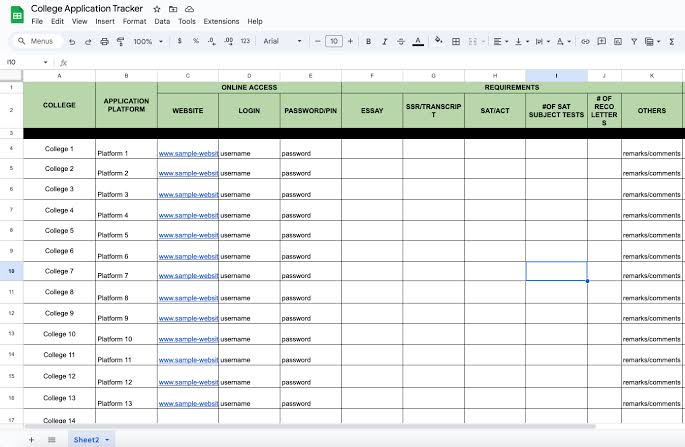The image size is (685, 447).
Task: Insert a chart
Action: pos(618,42)
